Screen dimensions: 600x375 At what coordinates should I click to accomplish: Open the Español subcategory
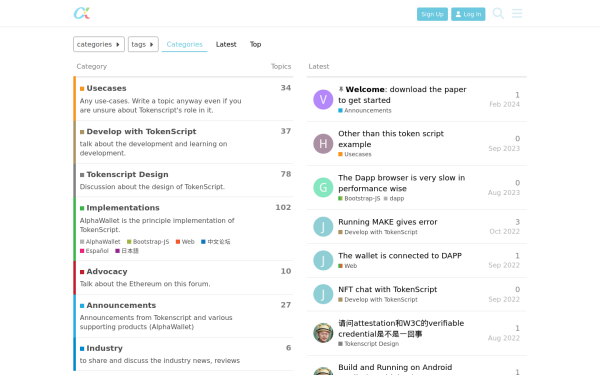coord(94,251)
